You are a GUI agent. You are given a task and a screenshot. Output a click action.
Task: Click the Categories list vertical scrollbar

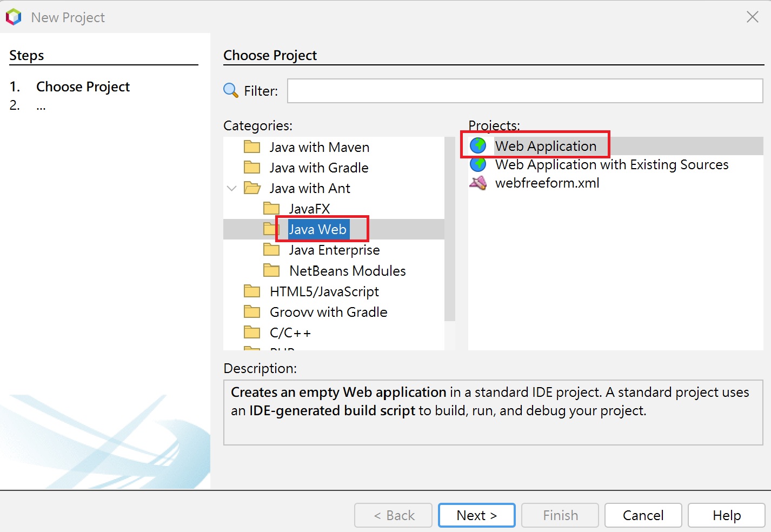449,229
